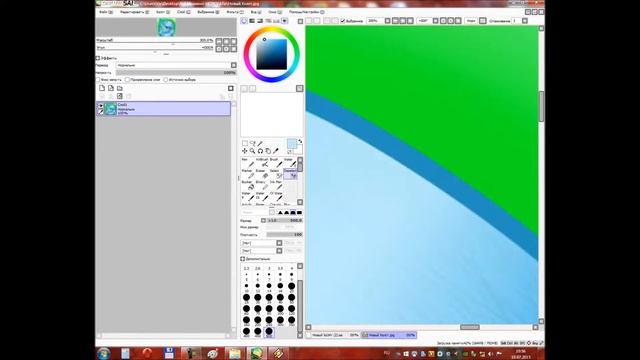Choose the Deselect pen tool
The image size is (640, 360).
click(290, 173)
